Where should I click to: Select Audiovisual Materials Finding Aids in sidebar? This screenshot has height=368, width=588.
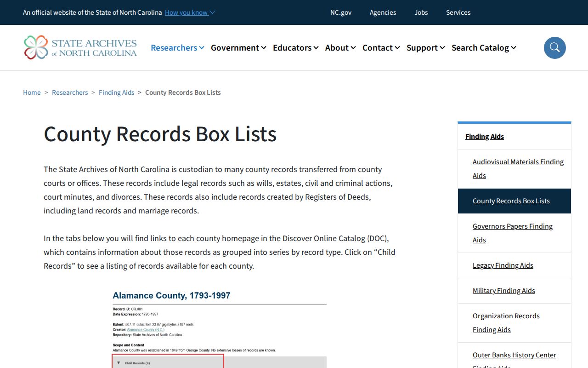click(518, 169)
